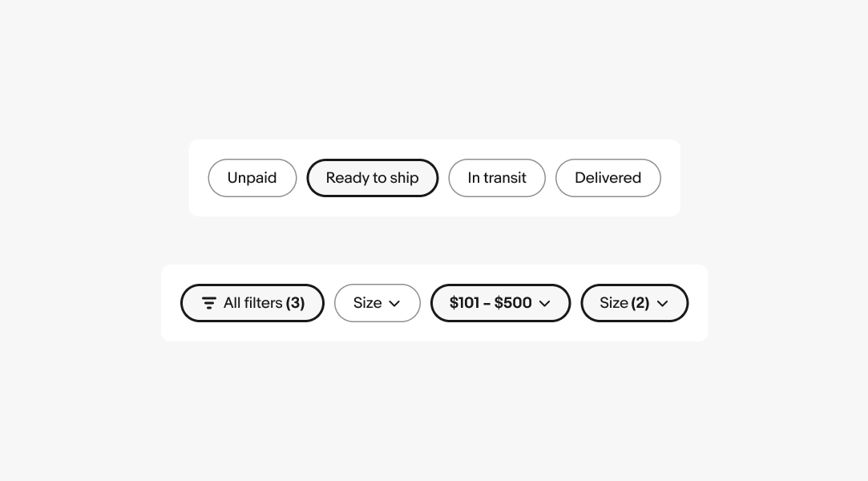Select the Delivered status chip
Image resolution: width=868 pixels, height=481 pixels.
(x=608, y=178)
